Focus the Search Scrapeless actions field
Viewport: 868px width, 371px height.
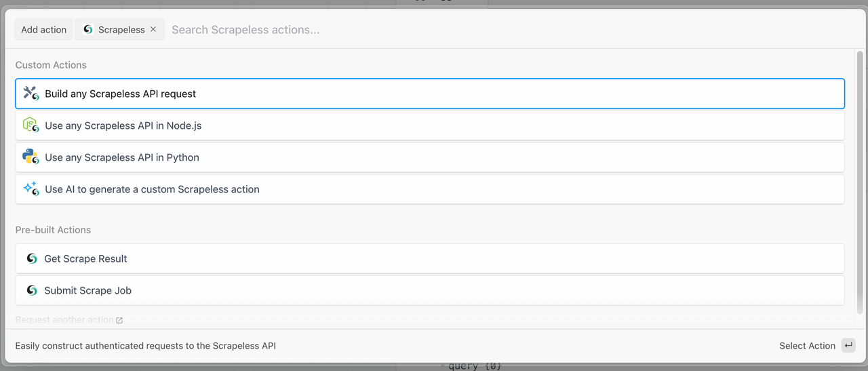click(475, 29)
